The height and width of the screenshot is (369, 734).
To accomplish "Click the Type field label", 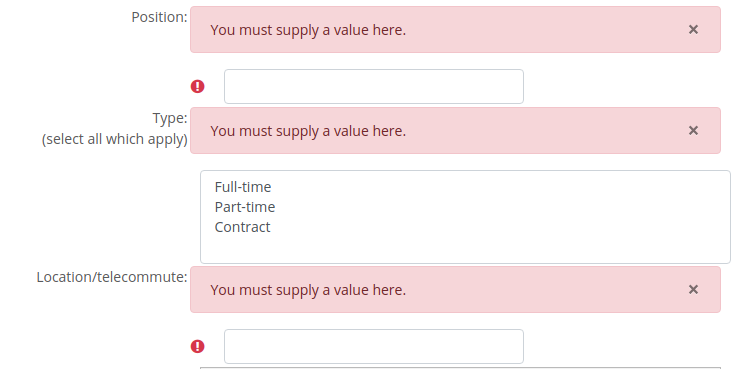I will click(x=169, y=118).
